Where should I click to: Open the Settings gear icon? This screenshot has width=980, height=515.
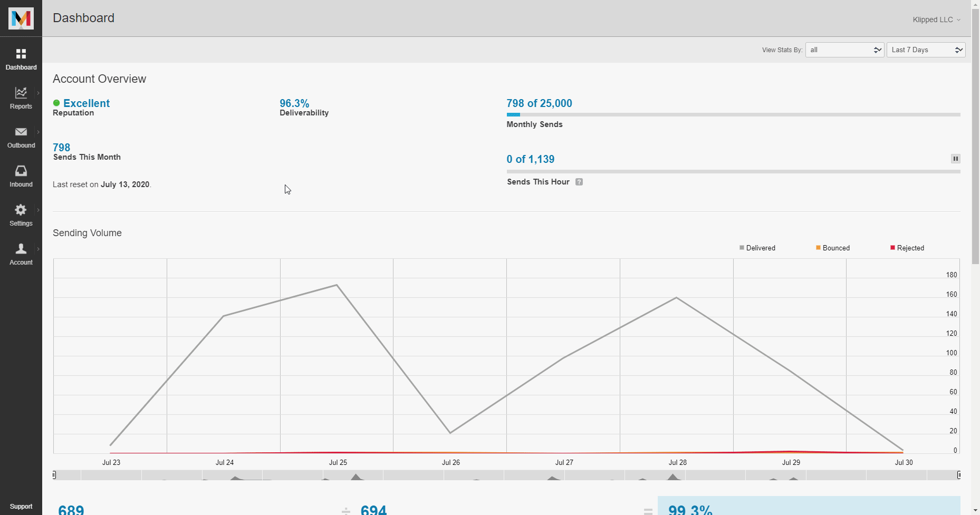[21, 215]
